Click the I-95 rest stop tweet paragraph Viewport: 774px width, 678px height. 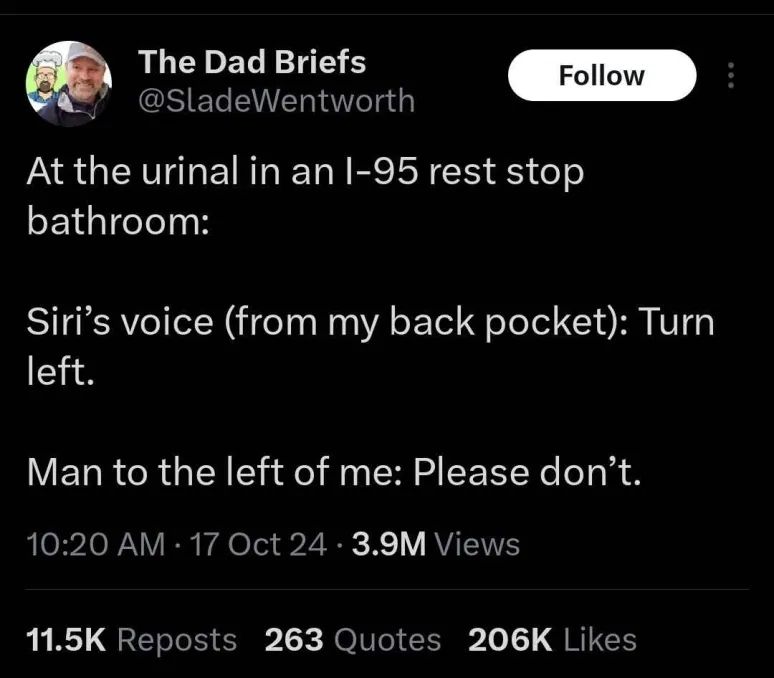click(x=305, y=196)
